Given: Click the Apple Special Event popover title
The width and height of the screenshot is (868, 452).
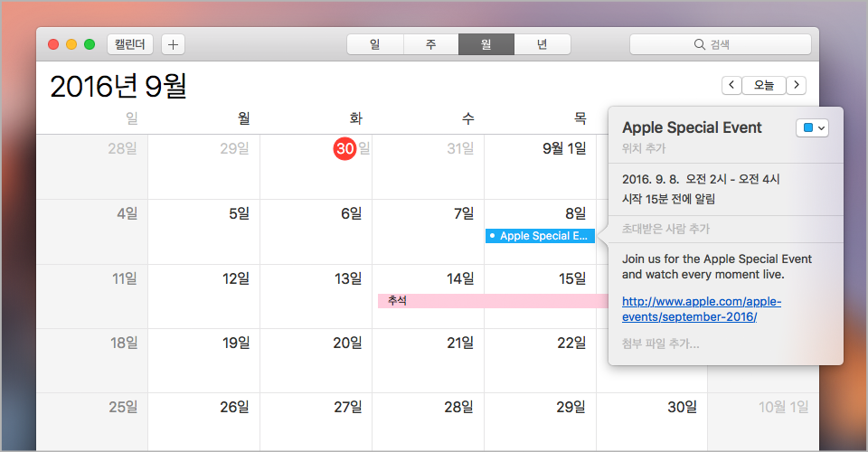Looking at the screenshot, I should (692, 127).
